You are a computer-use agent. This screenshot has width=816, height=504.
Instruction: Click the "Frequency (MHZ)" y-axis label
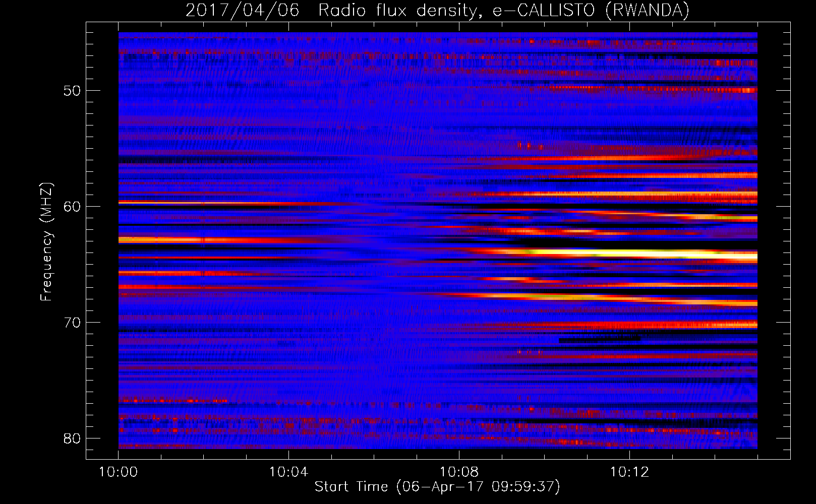[x=46, y=242]
